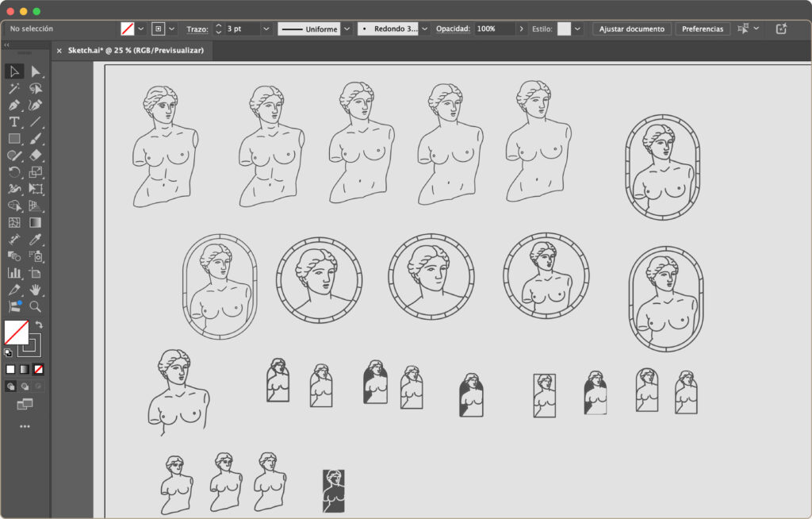
Task: Open the Preferencias settings
Action: pyautogui.click(x=703, y=29)
